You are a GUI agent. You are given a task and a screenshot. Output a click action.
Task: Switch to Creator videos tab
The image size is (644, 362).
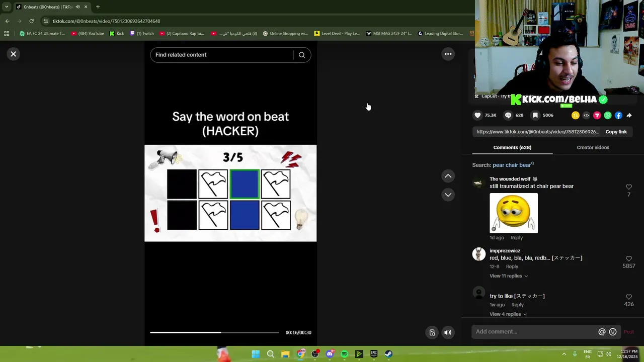tap(593, 147)
